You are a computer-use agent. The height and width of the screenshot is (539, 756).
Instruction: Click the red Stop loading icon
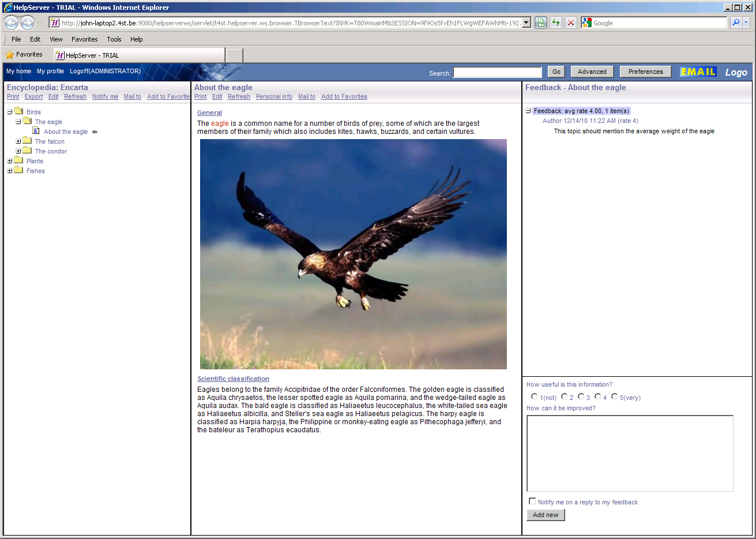571,23
